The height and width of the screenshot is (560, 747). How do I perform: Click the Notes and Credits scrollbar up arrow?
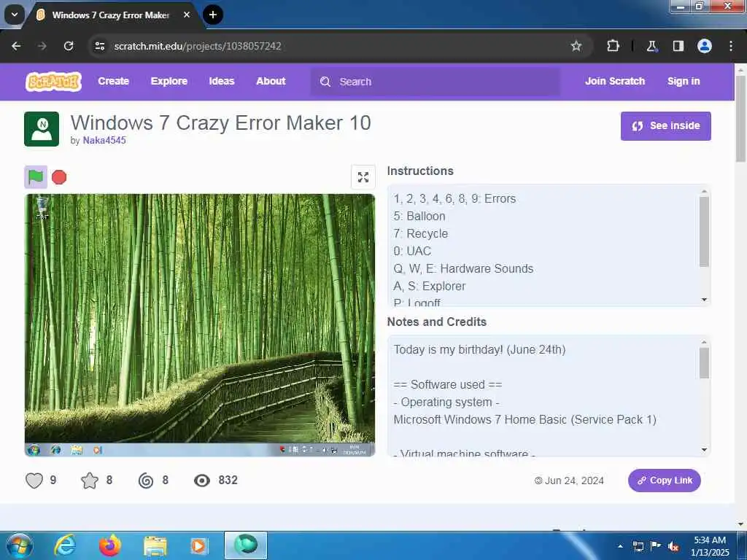704,342
